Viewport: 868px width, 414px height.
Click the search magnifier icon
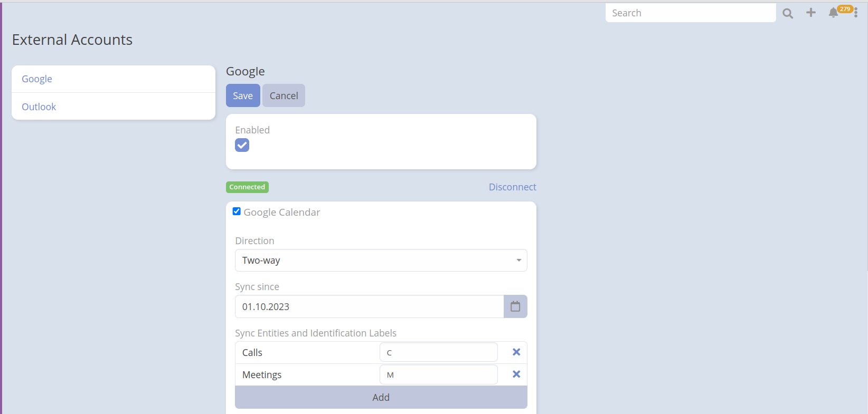(x=788, y=13)
